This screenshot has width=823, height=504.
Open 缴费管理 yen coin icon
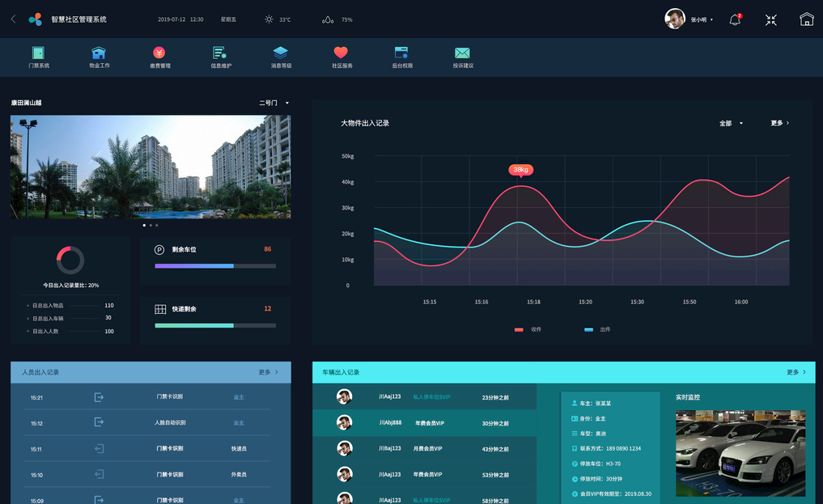click(x=159, y=53)
